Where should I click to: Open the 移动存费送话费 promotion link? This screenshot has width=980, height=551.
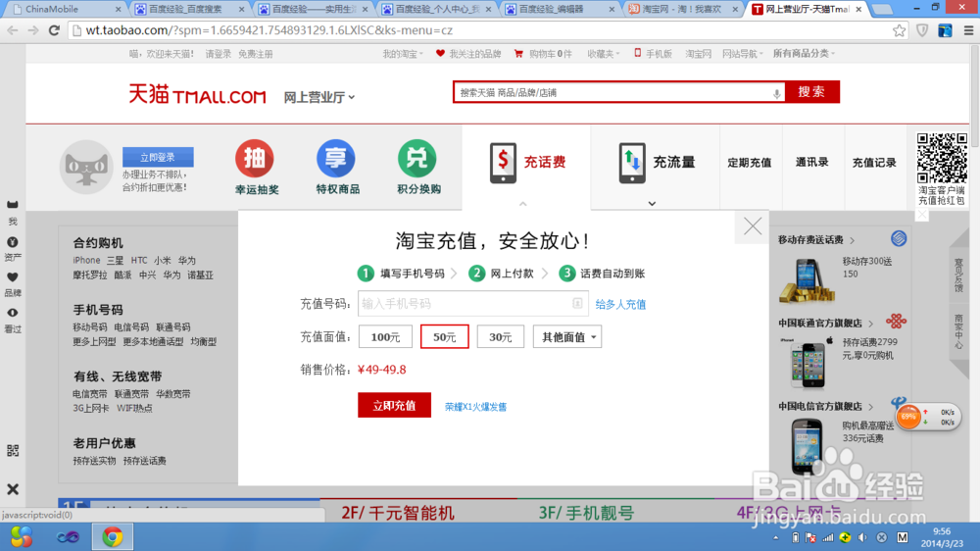pos(810,239)
